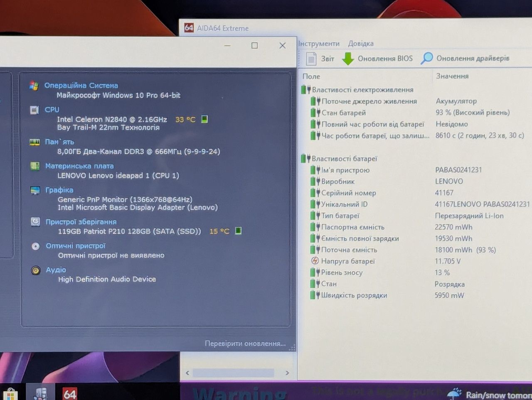This screenshot has width=532, height=400.
Task: Click the Intel Celeron N2840 @ 2.16GHz text
Action: (112, 119)
